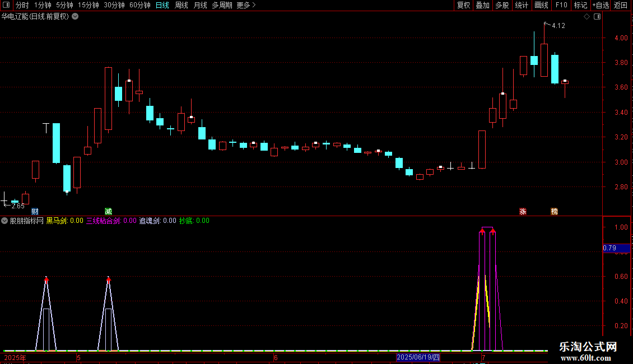The height and width of the screenshot is (364, 633).
Task: Click the month 5 time axis label
Action: [x=79, y=358]
